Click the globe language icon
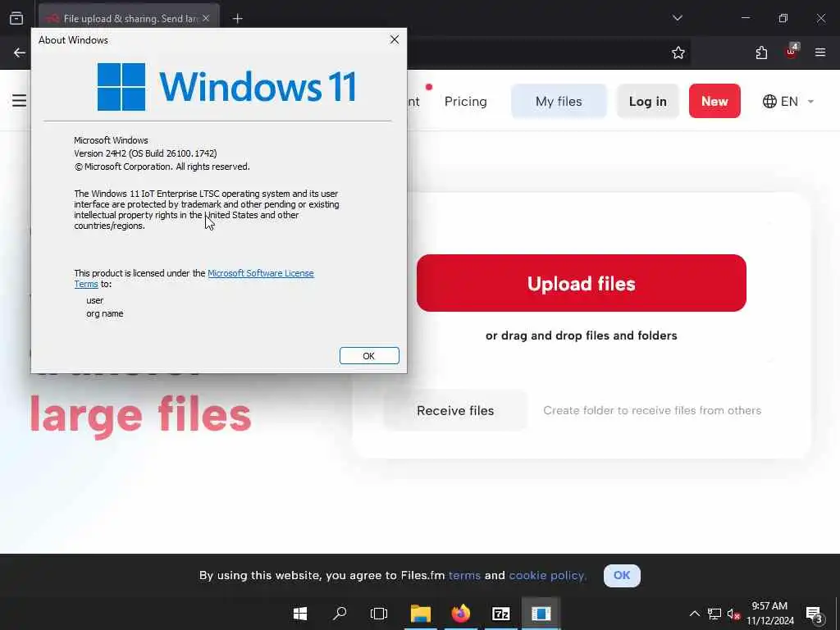The width and height of the screenshot is (840, 630). pos(769,101)
